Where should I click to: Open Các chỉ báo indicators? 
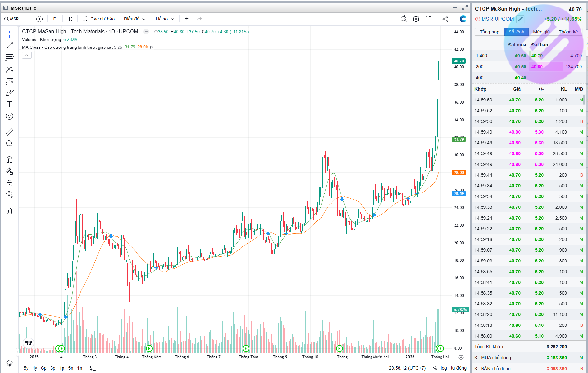click(99, 19)
